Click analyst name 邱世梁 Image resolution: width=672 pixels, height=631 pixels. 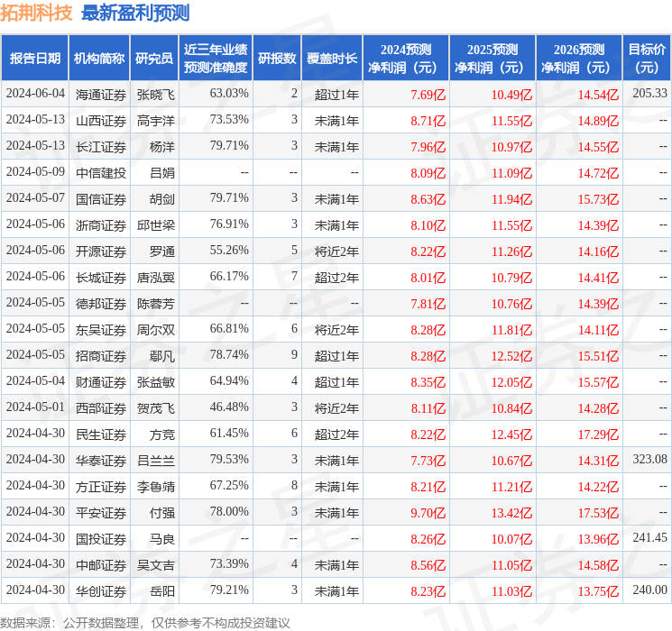coord(155,225)
